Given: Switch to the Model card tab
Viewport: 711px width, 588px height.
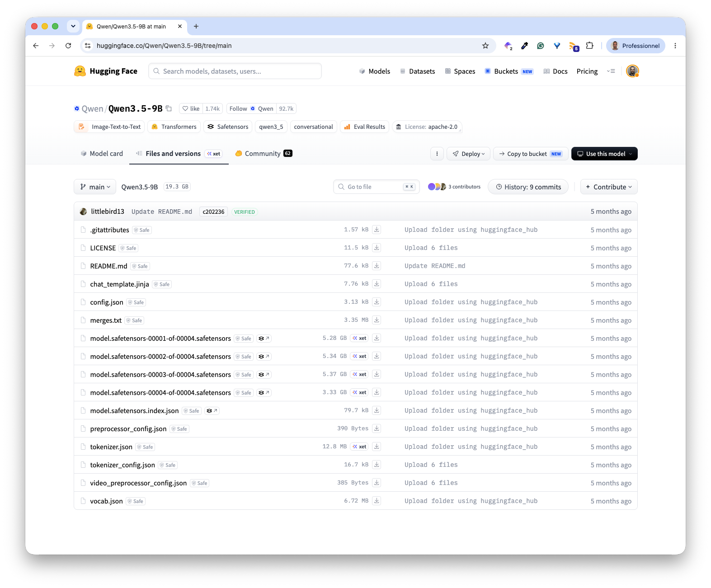Looking at the screenshot, I should click(x=102, y=154).
